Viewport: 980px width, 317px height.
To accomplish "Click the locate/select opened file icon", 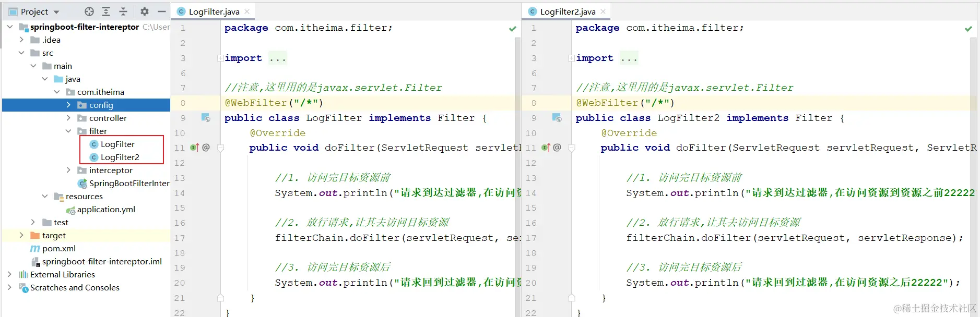I will (x=89, y=11).
